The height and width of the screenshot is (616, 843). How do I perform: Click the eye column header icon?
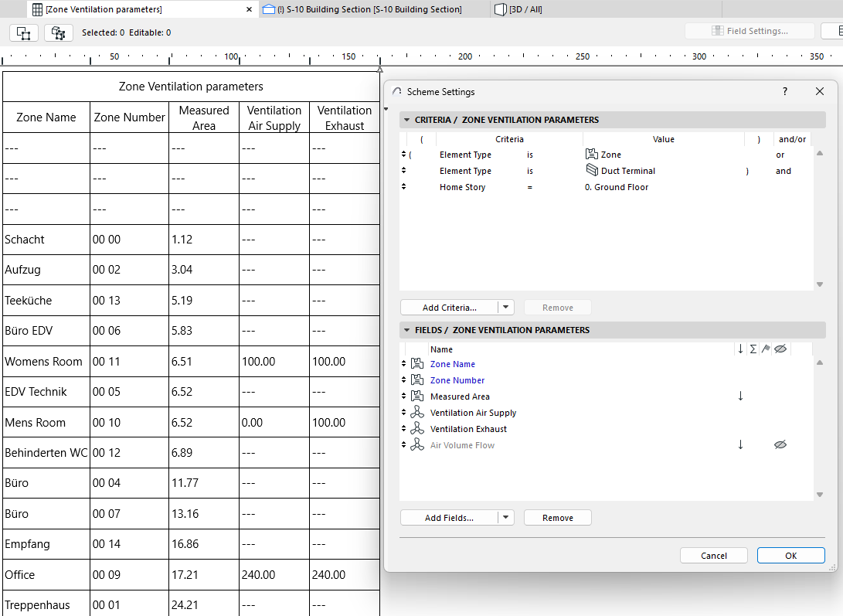pyautogui.click(x=780, y=349)
